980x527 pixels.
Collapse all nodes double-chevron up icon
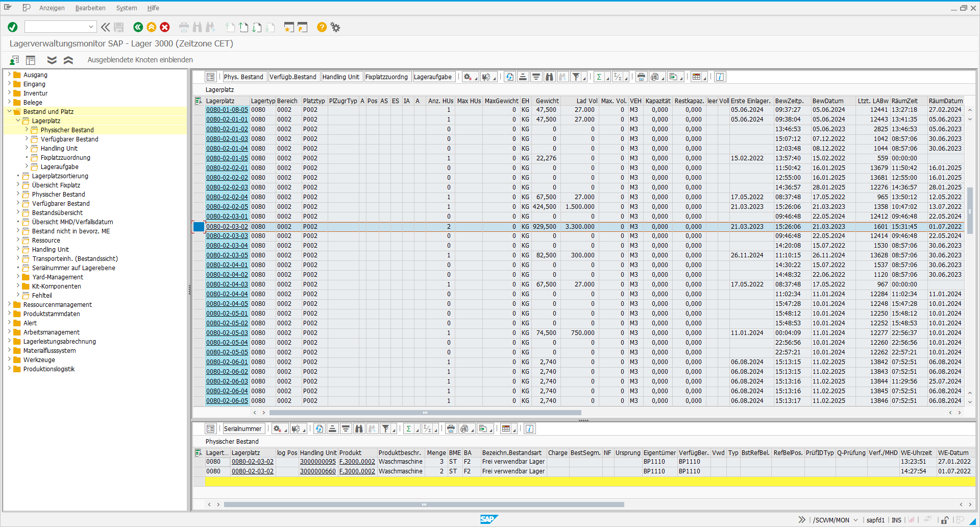68,60
